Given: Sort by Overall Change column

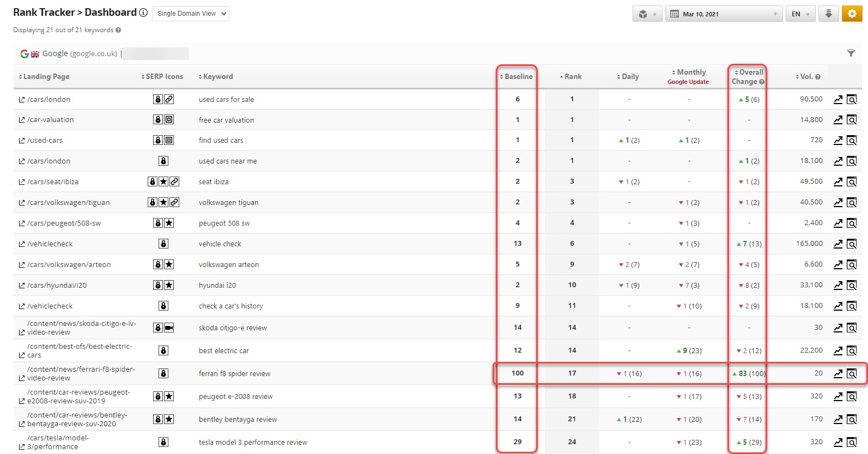Looking at the screenshot, I should pos(748,77).
